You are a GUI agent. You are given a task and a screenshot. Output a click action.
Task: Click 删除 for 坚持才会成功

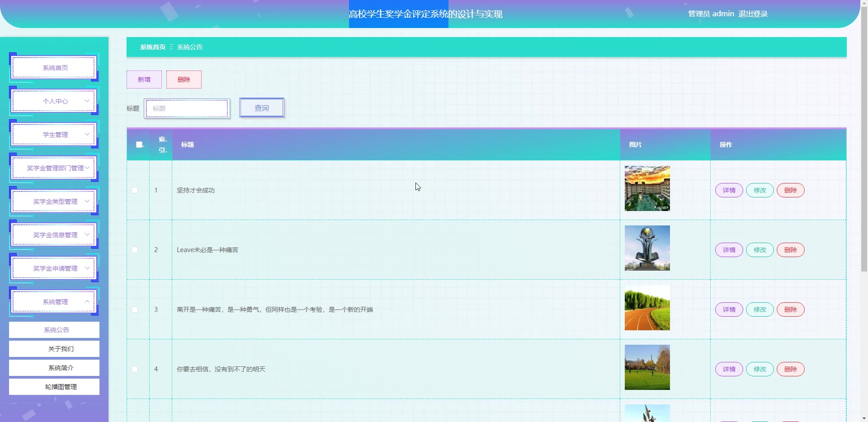point(791,190)
